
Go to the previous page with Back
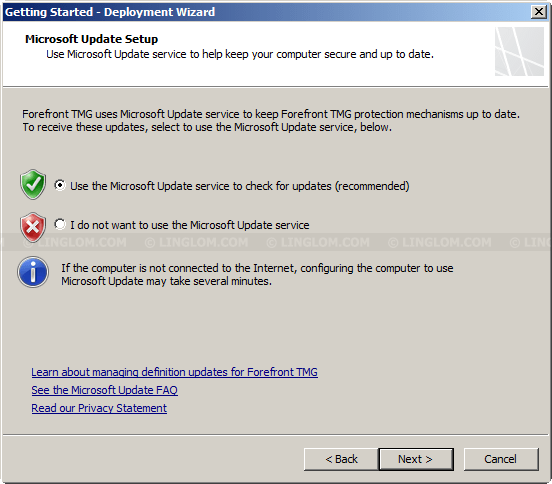coord(341,459)
